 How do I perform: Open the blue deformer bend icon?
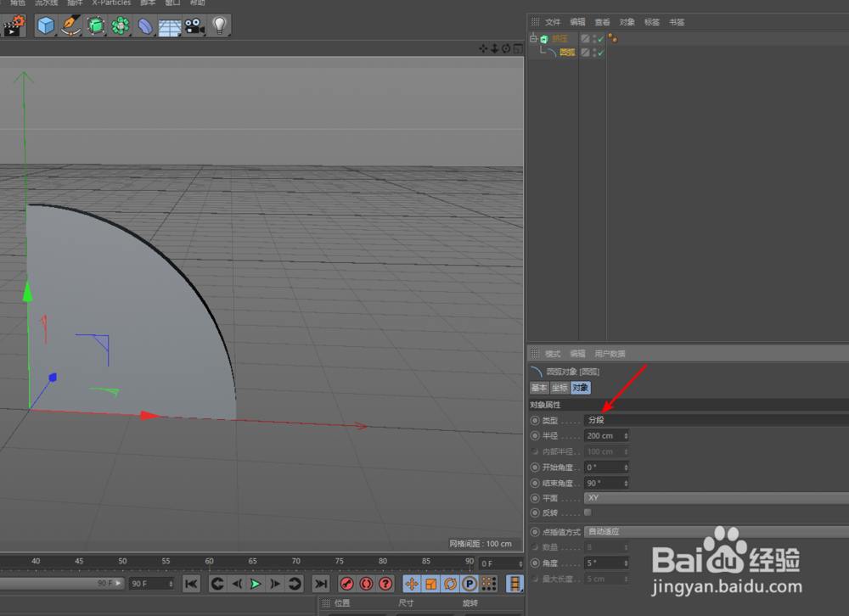point(145,25)
